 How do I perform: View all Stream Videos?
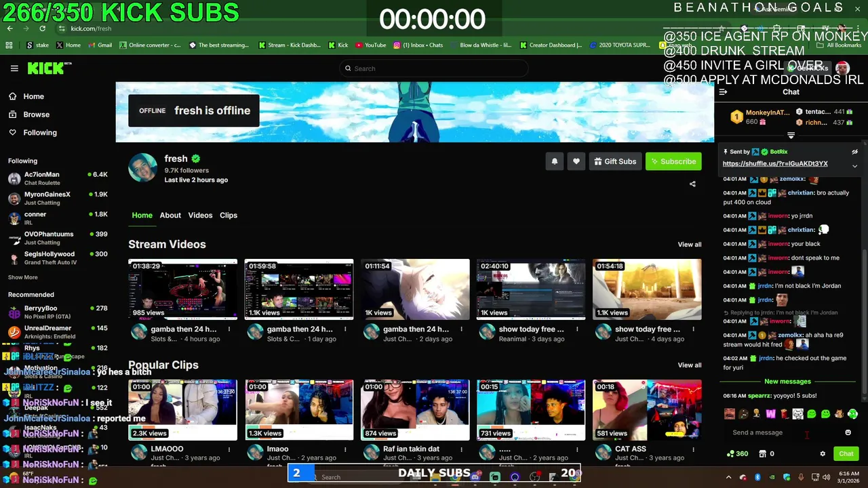[689, 245]
